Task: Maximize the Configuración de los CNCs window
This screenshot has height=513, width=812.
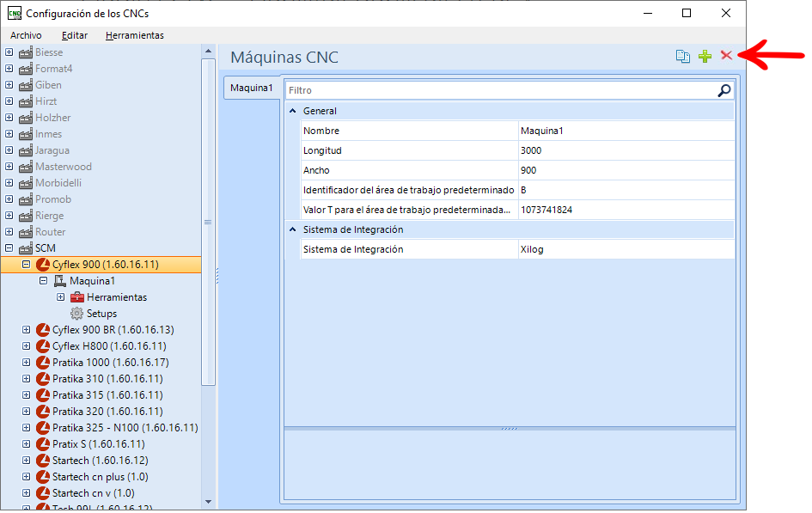Action: [x=687, y=13]
